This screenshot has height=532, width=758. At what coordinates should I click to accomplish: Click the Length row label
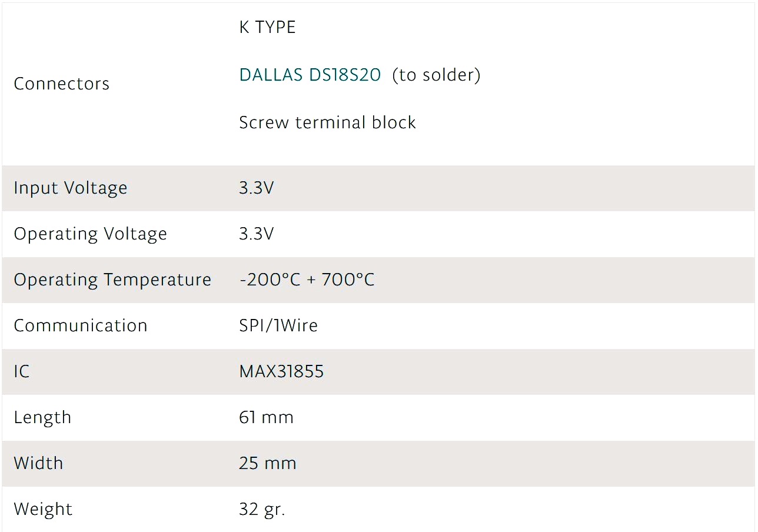(42, 417)
